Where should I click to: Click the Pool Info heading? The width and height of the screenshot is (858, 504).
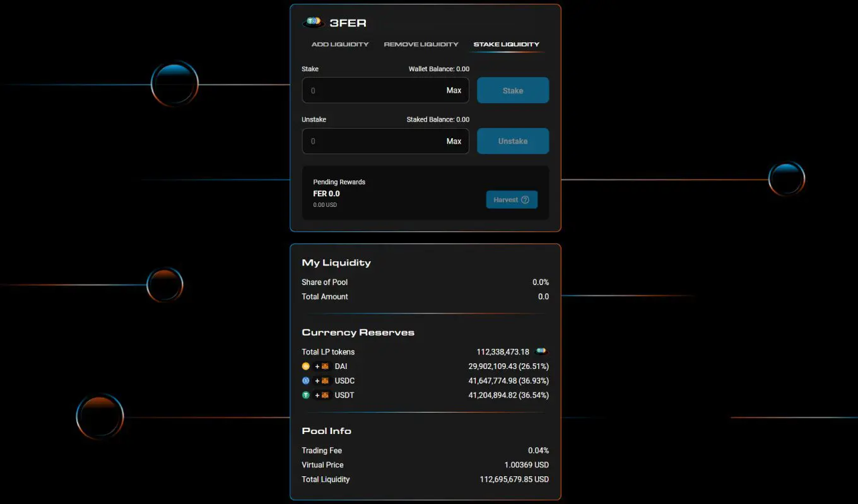coord(326,431)
